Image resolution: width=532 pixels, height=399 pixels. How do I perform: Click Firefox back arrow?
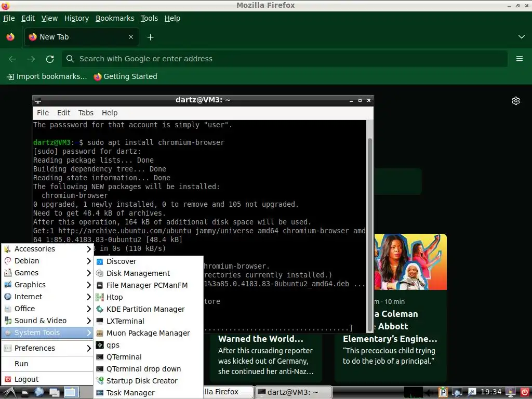12,59
